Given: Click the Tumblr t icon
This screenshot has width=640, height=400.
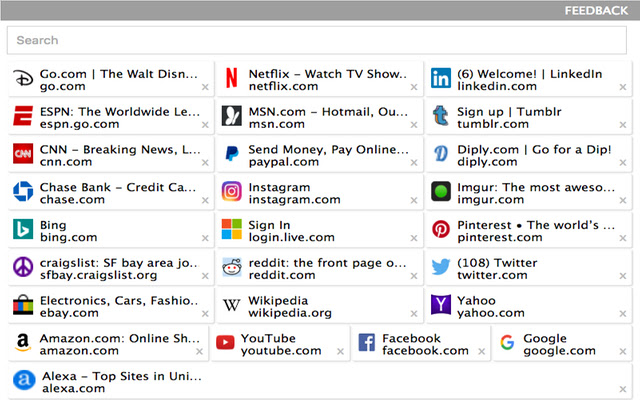Looking at the screenshot, I should [441, 116].
